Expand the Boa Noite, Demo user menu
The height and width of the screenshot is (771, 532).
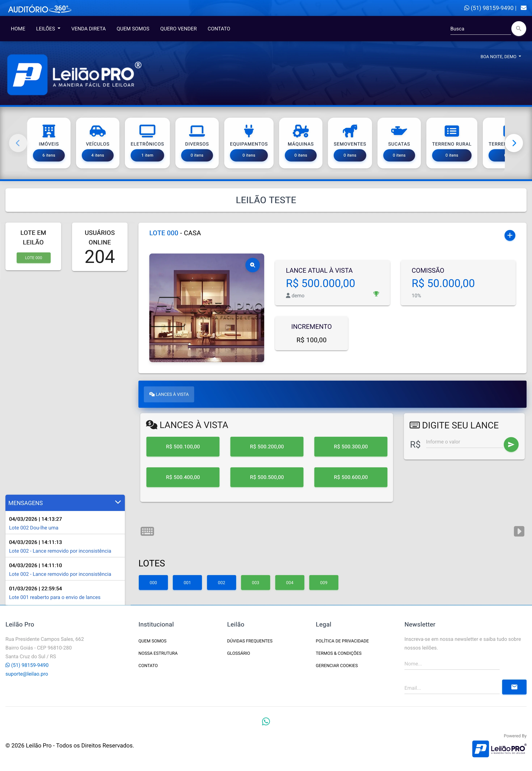[x=500, y=57]
